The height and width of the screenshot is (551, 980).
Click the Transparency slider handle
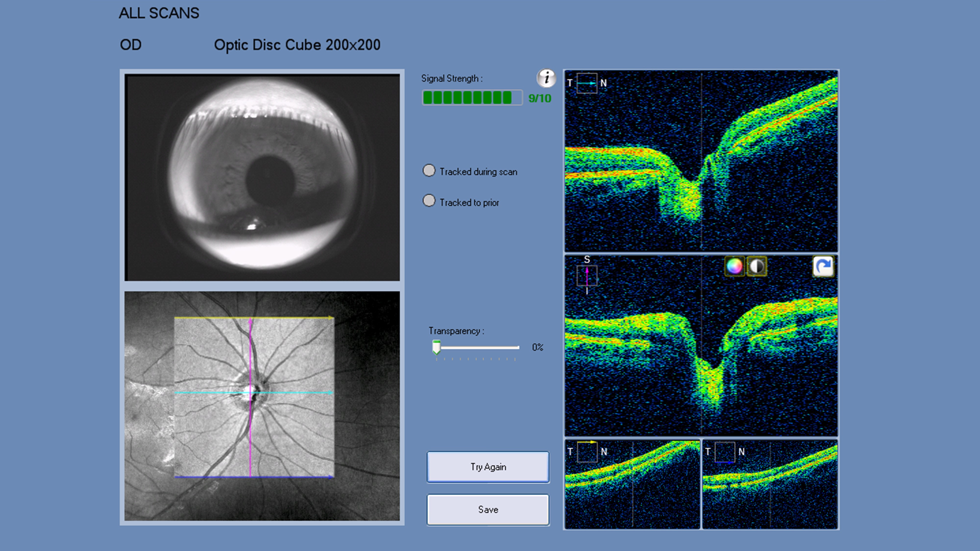click(x=436, y=347)
